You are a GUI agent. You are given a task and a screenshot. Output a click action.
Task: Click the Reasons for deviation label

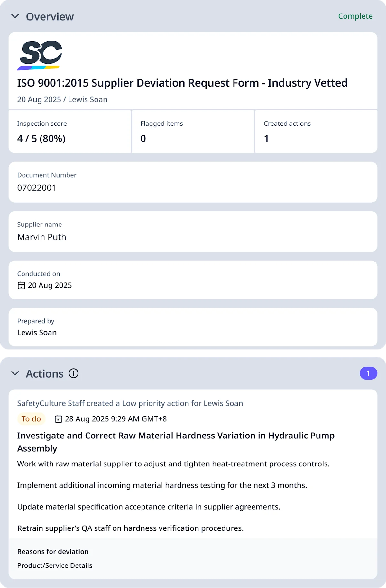[53, 552]
